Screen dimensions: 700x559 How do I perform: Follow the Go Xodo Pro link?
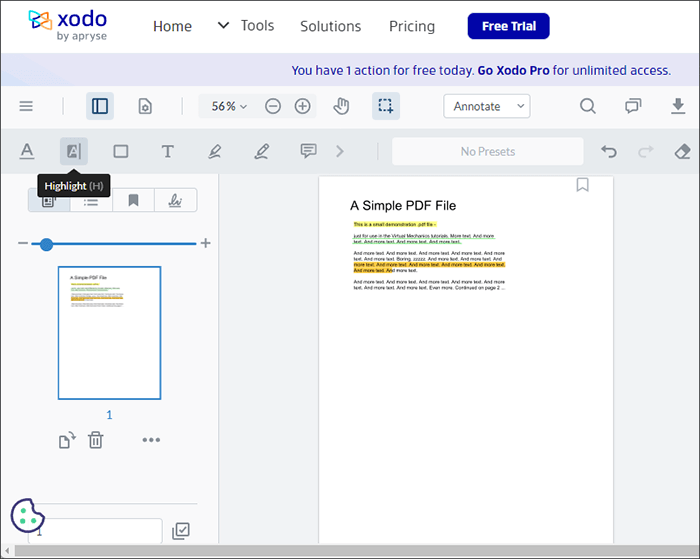click(x=513, y=71)
